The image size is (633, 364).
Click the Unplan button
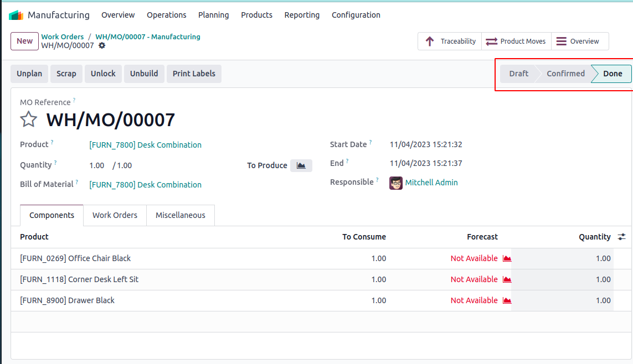pos(29,74)
